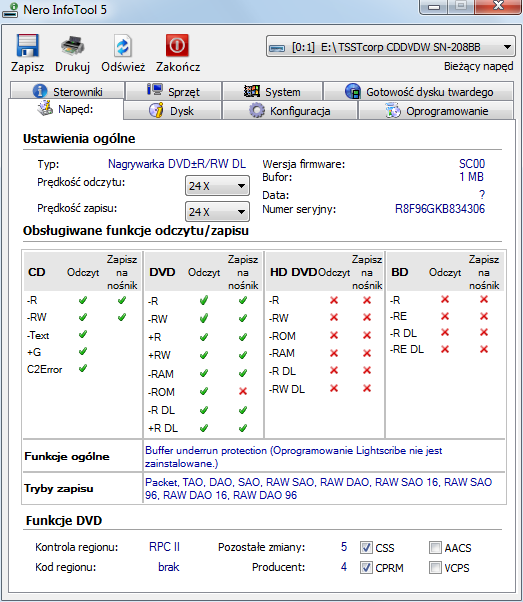Image resolution: width=523 pixels, height=602 pixels.
Task: Close the Nero InfoTool window
Action: (x=498, y=6)
